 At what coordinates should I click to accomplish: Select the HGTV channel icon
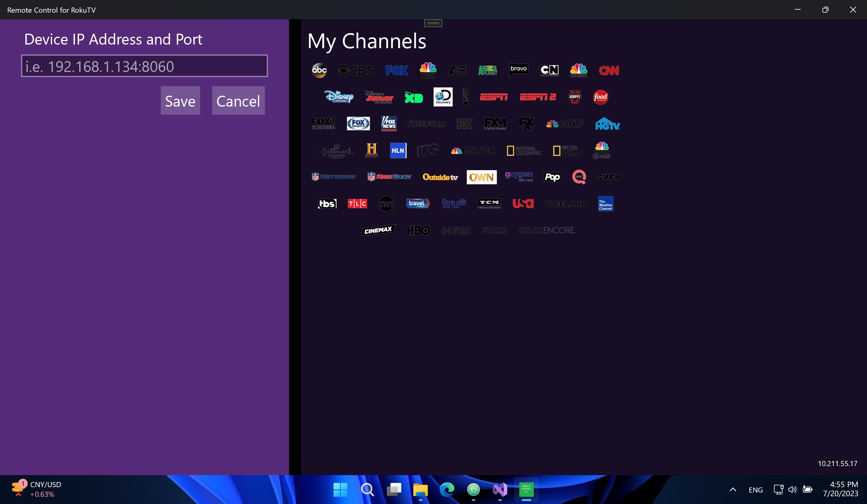point(608,124)
